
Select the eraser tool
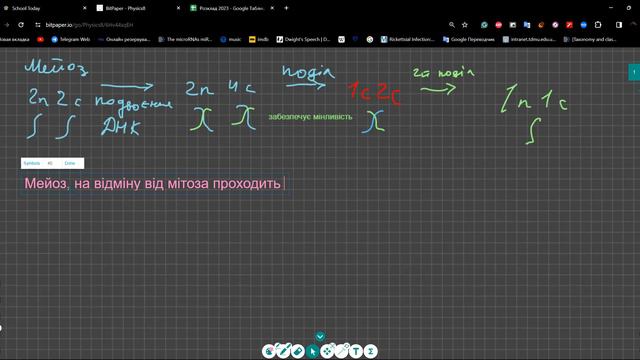tap(298, 351)
